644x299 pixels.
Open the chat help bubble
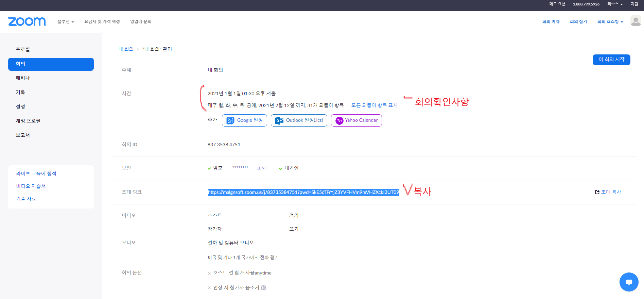click(x=629, y=282)
